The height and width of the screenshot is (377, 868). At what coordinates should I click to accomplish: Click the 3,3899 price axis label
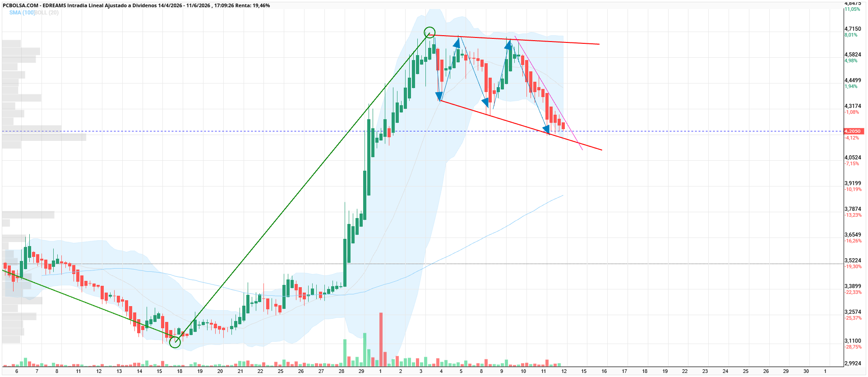pos(853,286)
